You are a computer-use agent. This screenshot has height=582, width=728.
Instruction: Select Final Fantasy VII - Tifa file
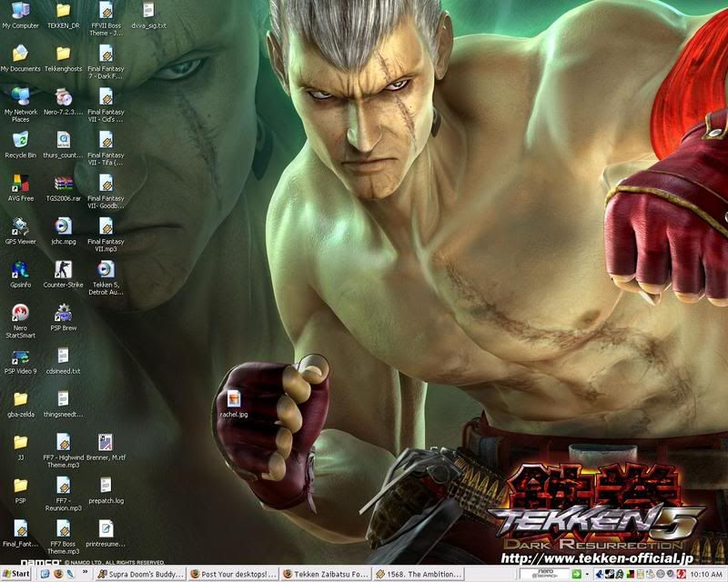pos(106,148)
